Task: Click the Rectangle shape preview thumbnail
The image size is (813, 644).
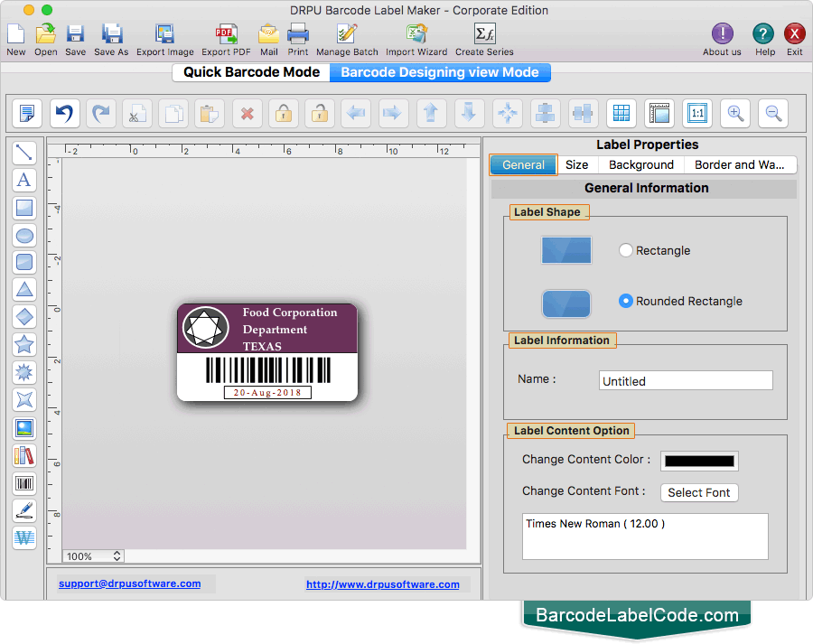Action: 566,250
